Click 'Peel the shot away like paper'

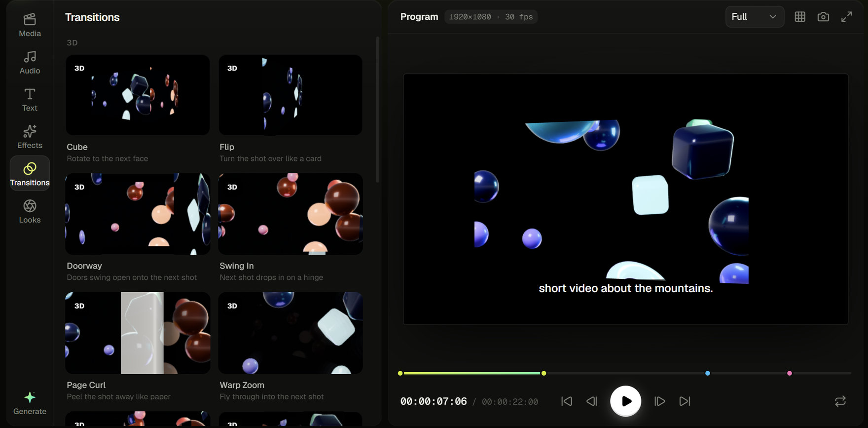[119, 396]
